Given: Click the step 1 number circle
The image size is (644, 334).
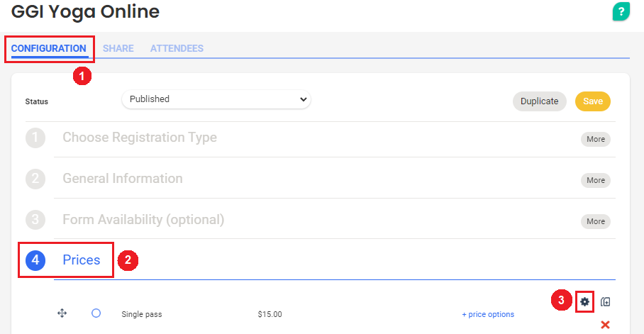Looking at the screenshot, I should (35, 138).
